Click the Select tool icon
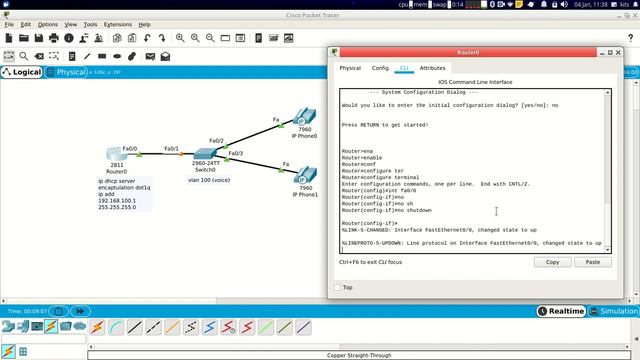This screenshot has height=360, width=640. 9,56
